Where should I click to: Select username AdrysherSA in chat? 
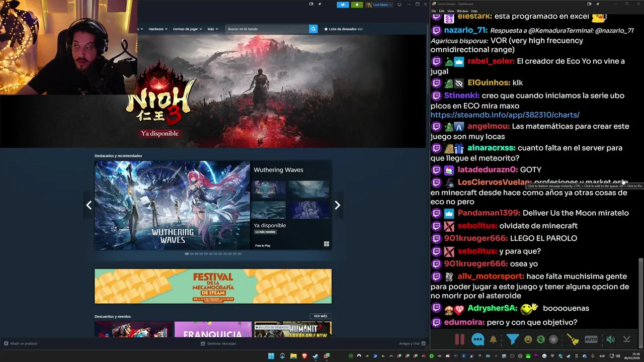492,308
